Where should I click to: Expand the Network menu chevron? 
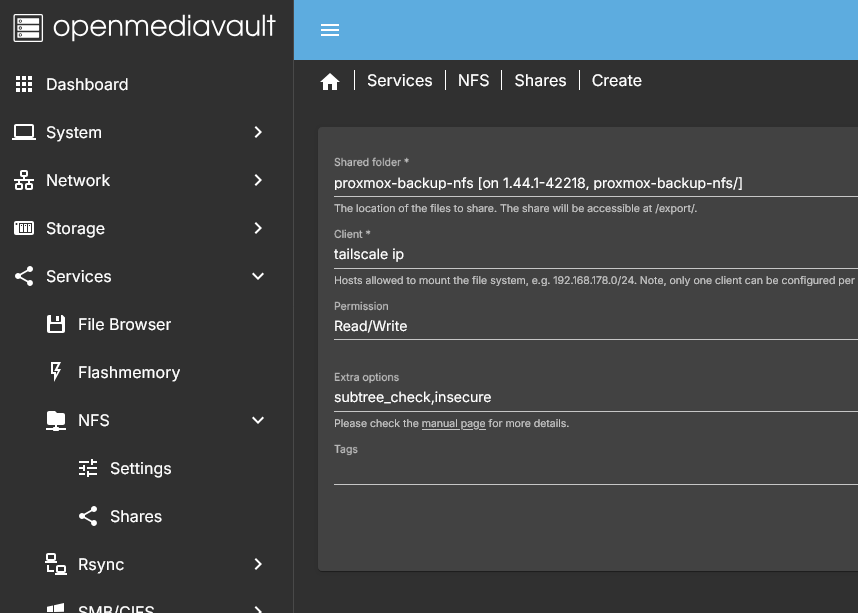pyautogui.click(x=258, y=180)
